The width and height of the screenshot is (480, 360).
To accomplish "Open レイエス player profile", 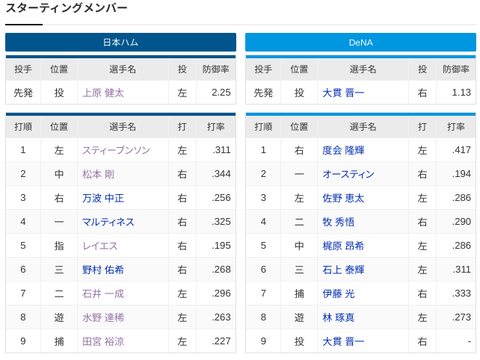I will coord(100,246).
